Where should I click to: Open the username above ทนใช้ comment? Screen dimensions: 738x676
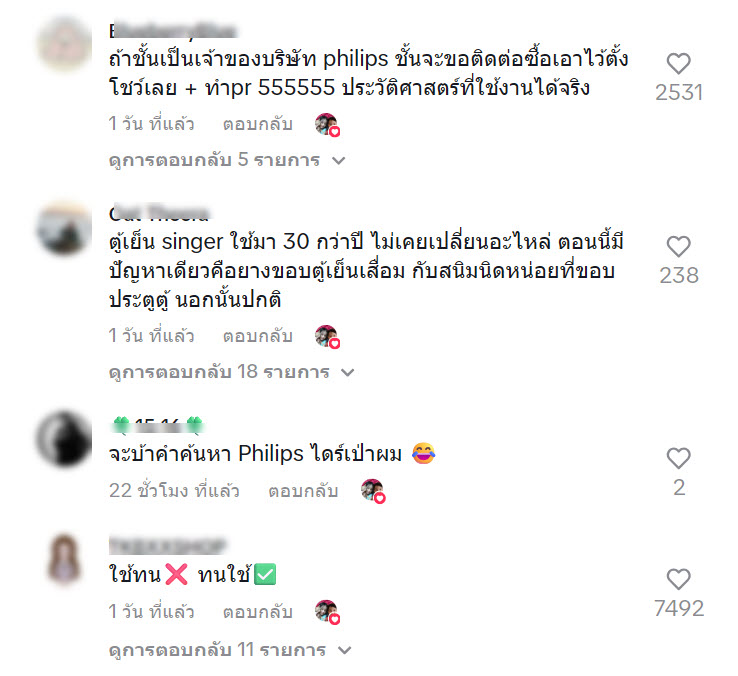pyautogui.click(x=167, y=546)
